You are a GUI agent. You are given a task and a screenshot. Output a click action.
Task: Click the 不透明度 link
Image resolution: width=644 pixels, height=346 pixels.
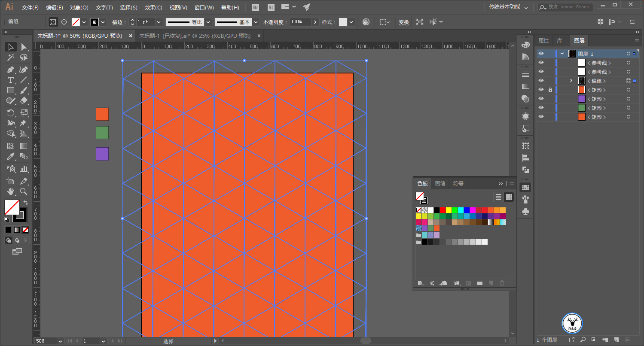coord(275,22)
